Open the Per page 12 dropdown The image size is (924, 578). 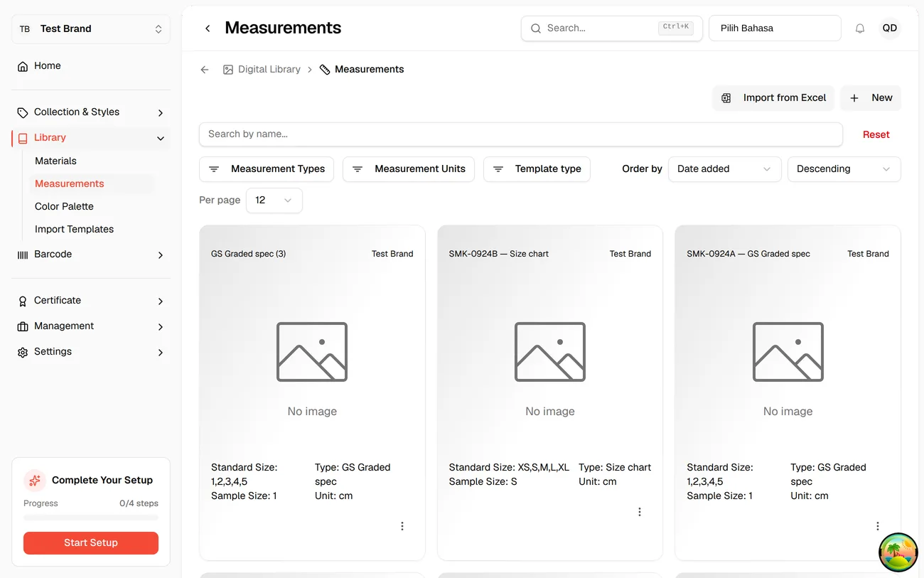point(274,200)
